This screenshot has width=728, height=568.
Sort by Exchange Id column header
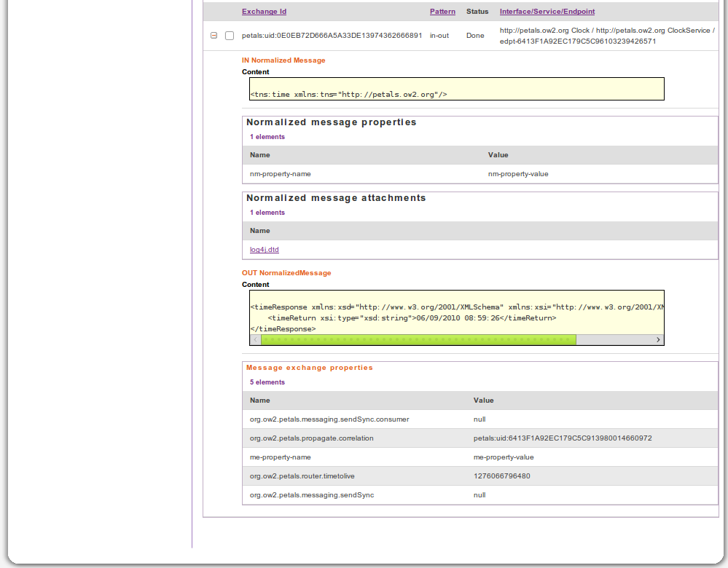click(x=264, y=12)
